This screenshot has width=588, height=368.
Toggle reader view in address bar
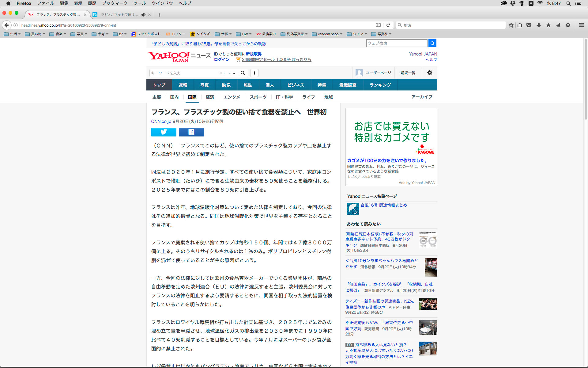pos(378,25)
